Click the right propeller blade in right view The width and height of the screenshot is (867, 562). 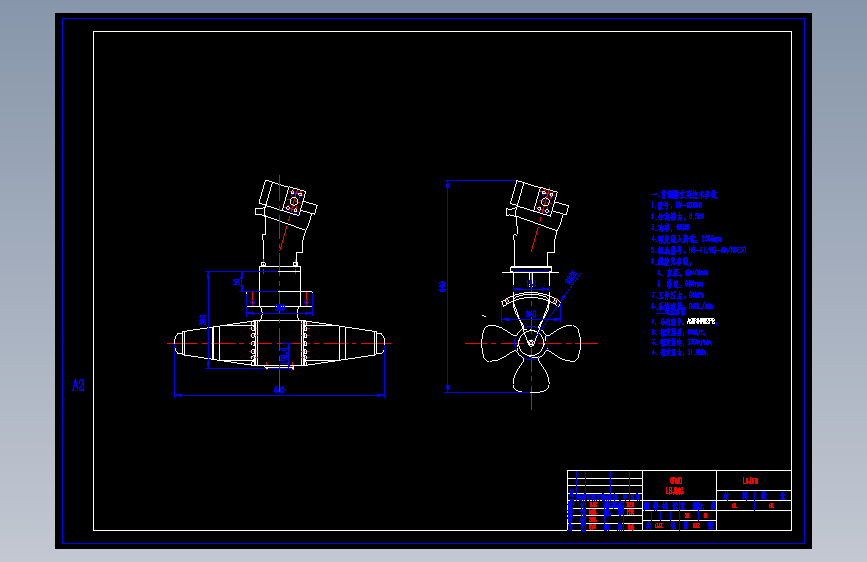pyautogui.click(x=562, y=344)
